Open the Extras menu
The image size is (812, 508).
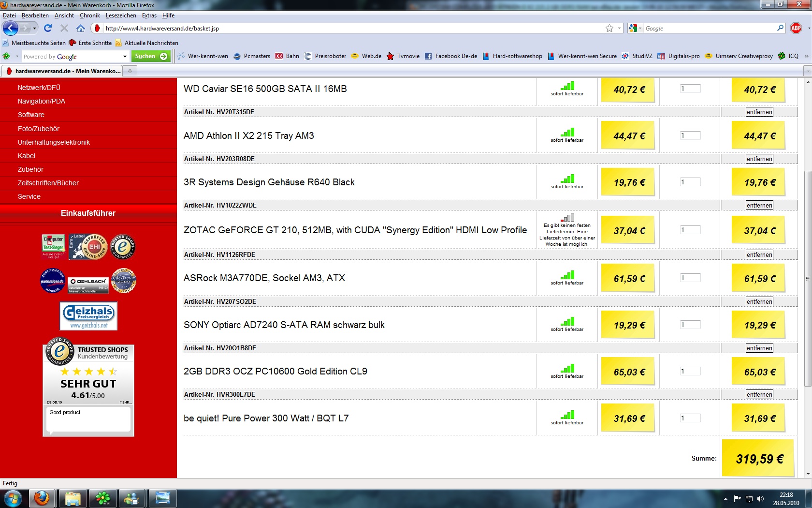click(x=149, y=15)
